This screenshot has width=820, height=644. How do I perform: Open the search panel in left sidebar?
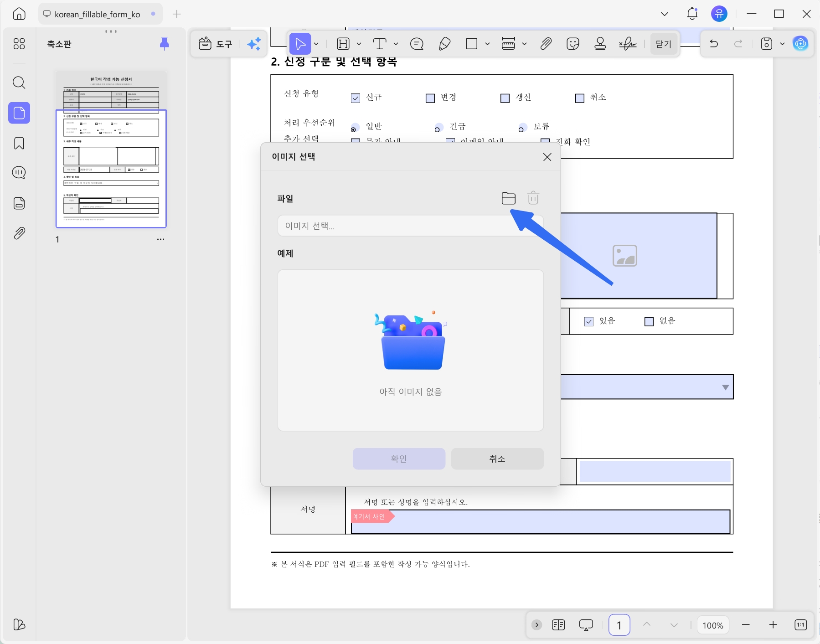tap(19, 82)
